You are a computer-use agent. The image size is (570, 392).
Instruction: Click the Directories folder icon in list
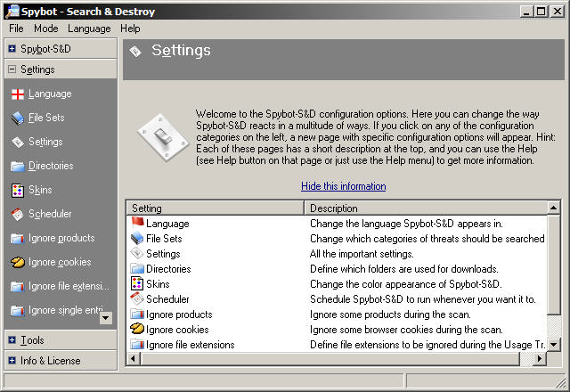coord(137,269)
